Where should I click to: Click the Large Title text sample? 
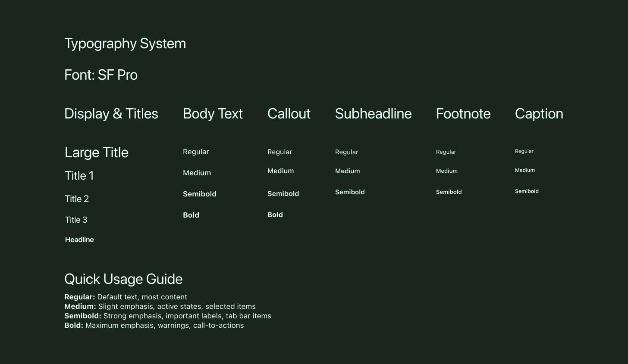tap(97, 152)
